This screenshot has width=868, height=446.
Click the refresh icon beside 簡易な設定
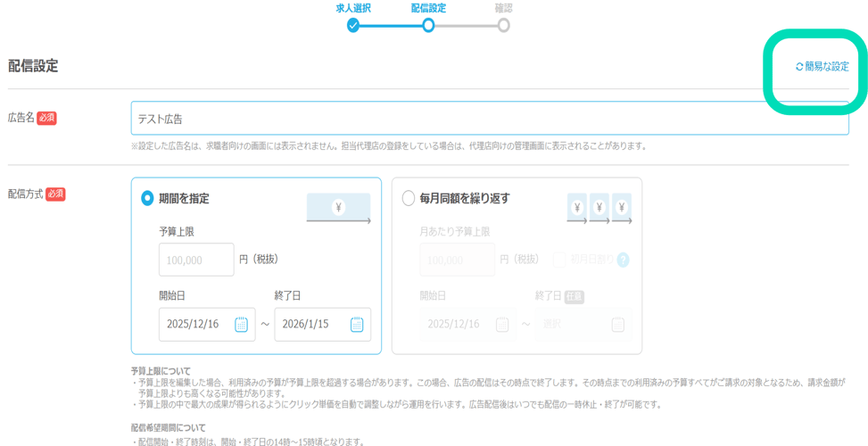[798, 66]
